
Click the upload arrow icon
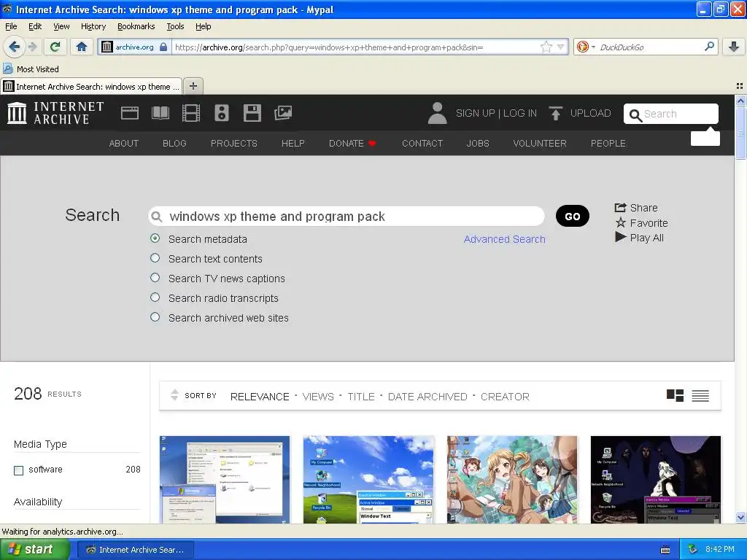tap(555, 113)
